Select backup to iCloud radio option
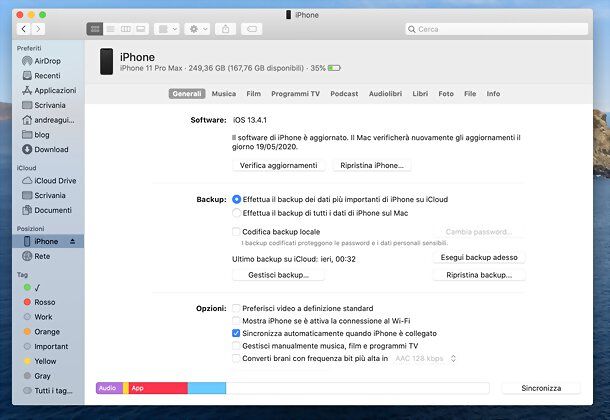Screen dimensions: 610x420 (236, 200)
